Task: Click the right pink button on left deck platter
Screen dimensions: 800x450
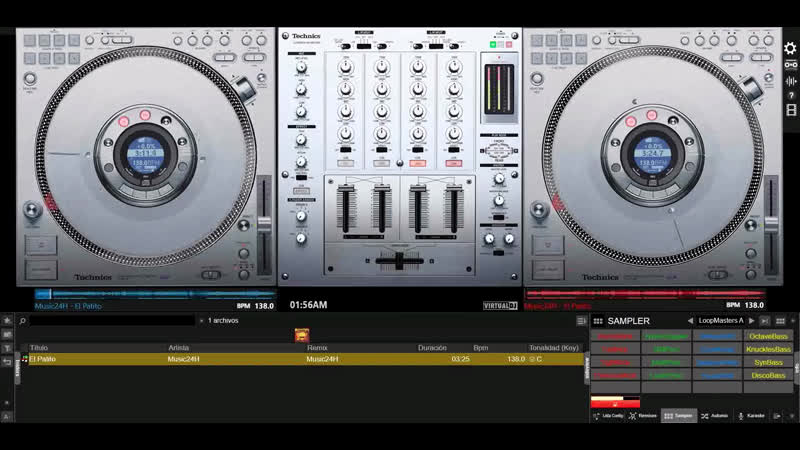Action: point(145,115)
